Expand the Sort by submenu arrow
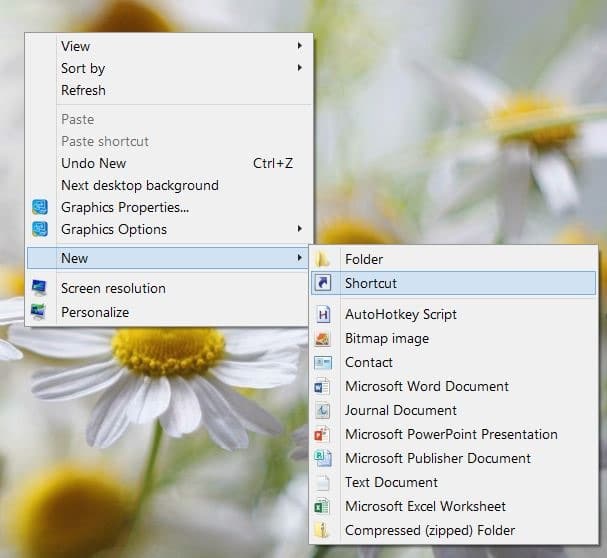This screenshot has width=607, height=558. pyautogui.click(x=300, y=68)
